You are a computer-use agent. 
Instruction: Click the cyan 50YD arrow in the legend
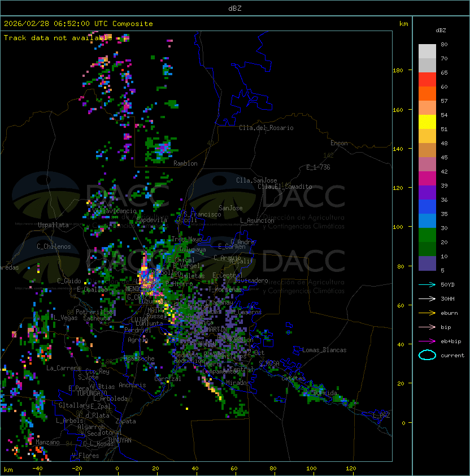[427, 284]
